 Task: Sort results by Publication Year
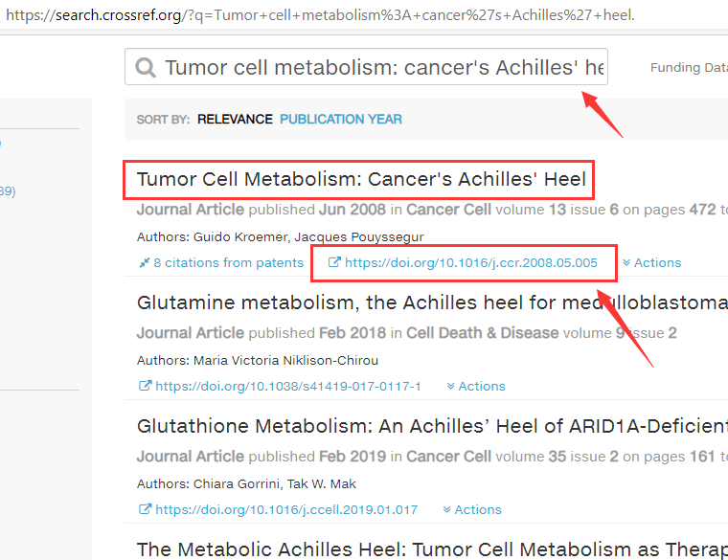341,120
